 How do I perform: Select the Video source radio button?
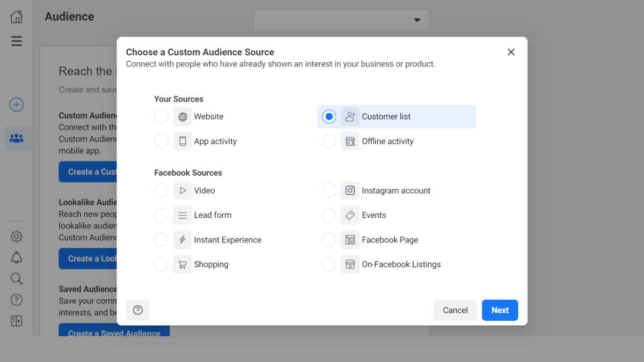[x=161, y=190]
